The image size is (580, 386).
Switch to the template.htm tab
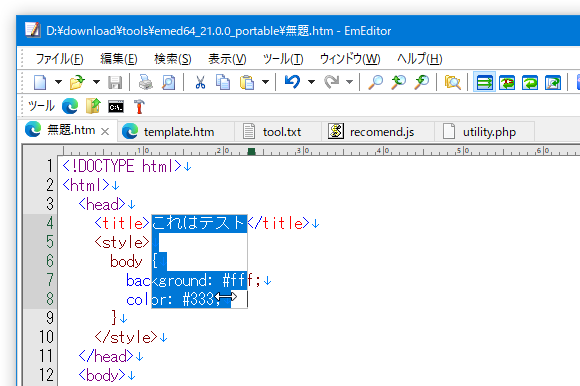pos(175,132)
